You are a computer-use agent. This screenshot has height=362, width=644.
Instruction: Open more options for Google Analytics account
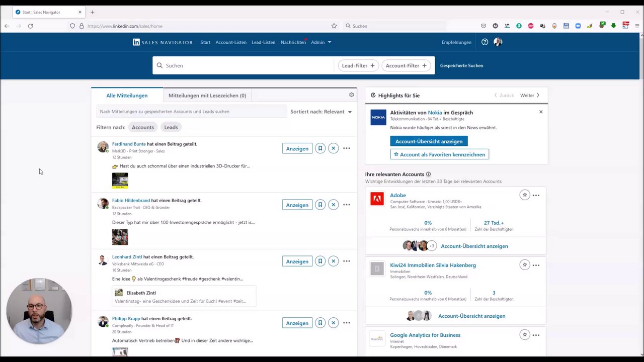[536, 335]
